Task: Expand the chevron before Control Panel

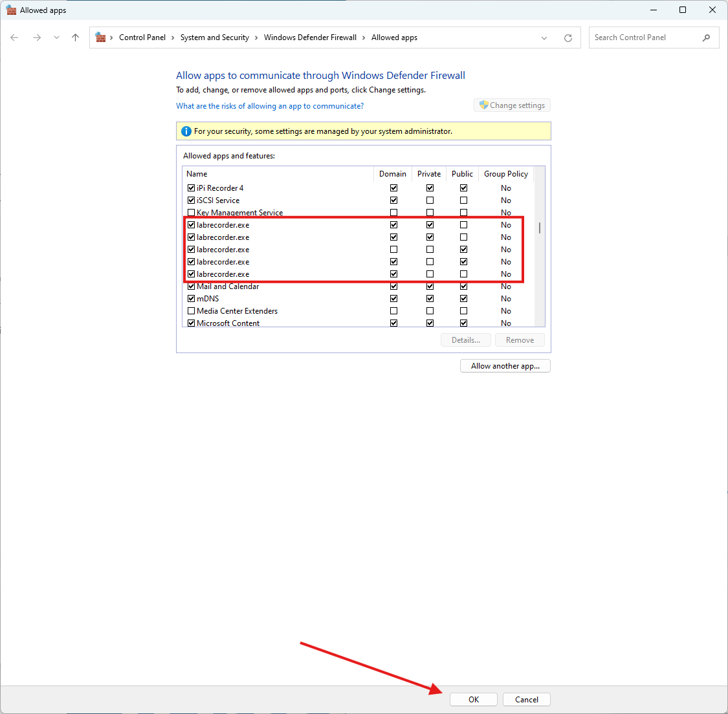Action: (112, 38)
